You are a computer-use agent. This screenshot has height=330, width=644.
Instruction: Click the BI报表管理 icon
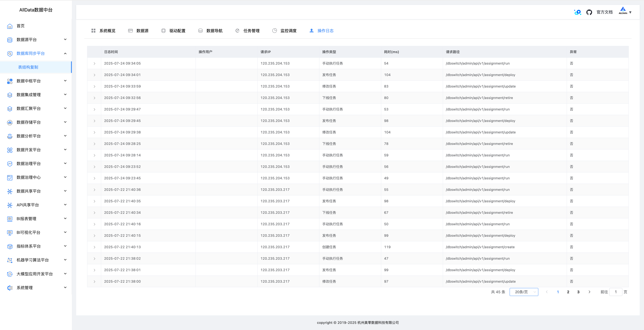(10, 219)
